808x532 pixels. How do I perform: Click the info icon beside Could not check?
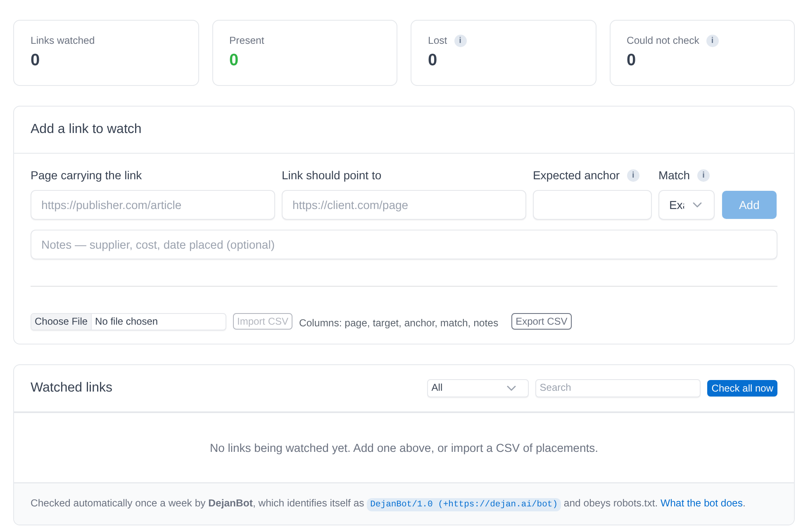[x=712, y=40]
